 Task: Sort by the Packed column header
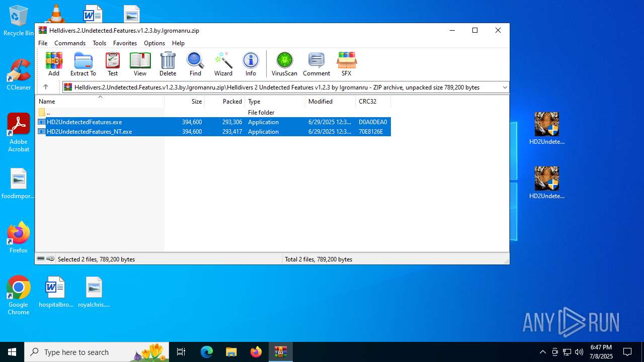point(225,101)
